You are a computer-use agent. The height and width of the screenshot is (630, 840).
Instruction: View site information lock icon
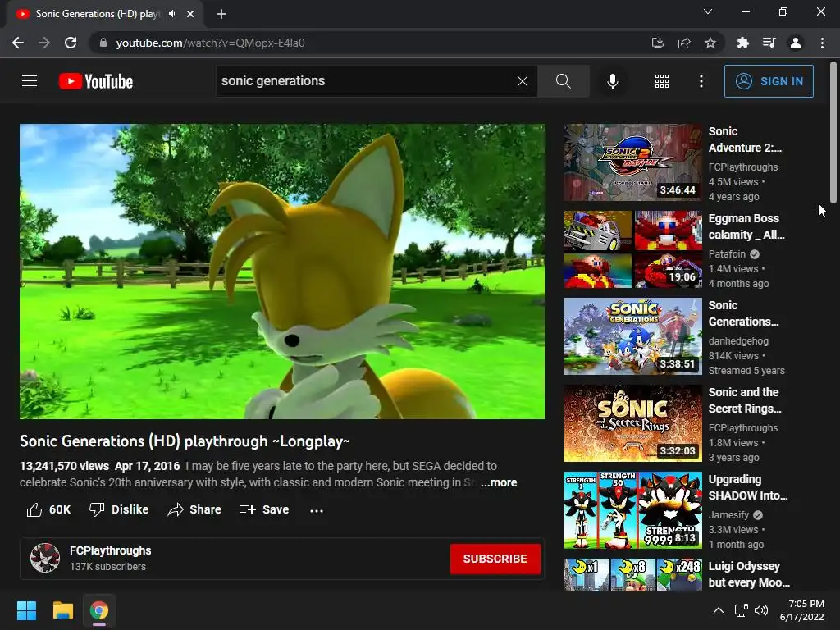(103, 43)
